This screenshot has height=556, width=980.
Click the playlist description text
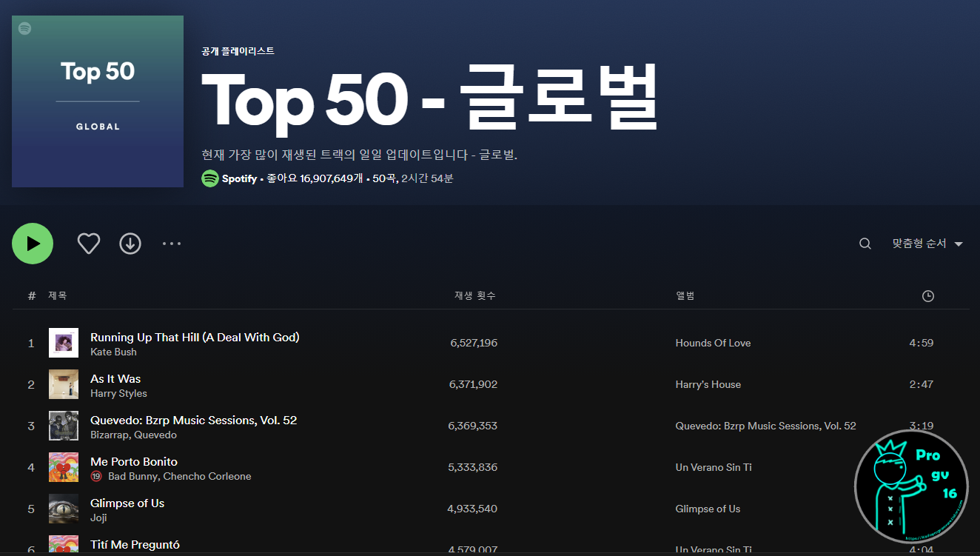click(x=359, y=155)
